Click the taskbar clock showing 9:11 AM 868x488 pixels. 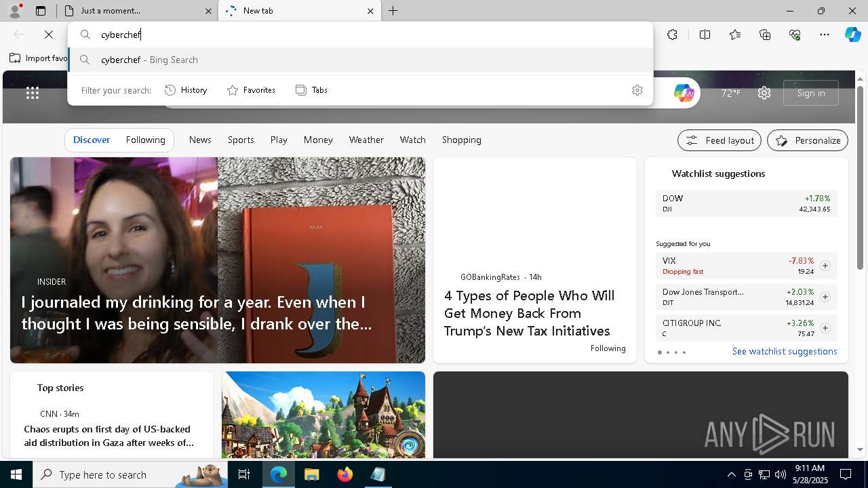pos(810,474)
